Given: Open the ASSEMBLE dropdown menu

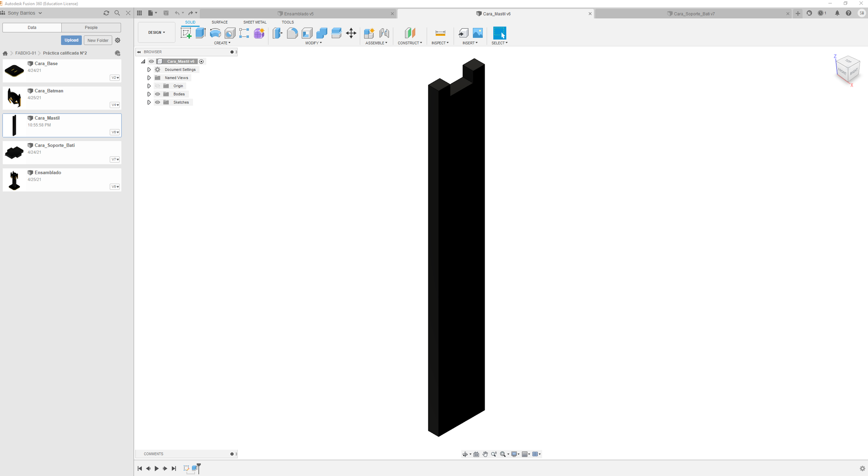Looking at the screenshot, I should pos(376,43).
